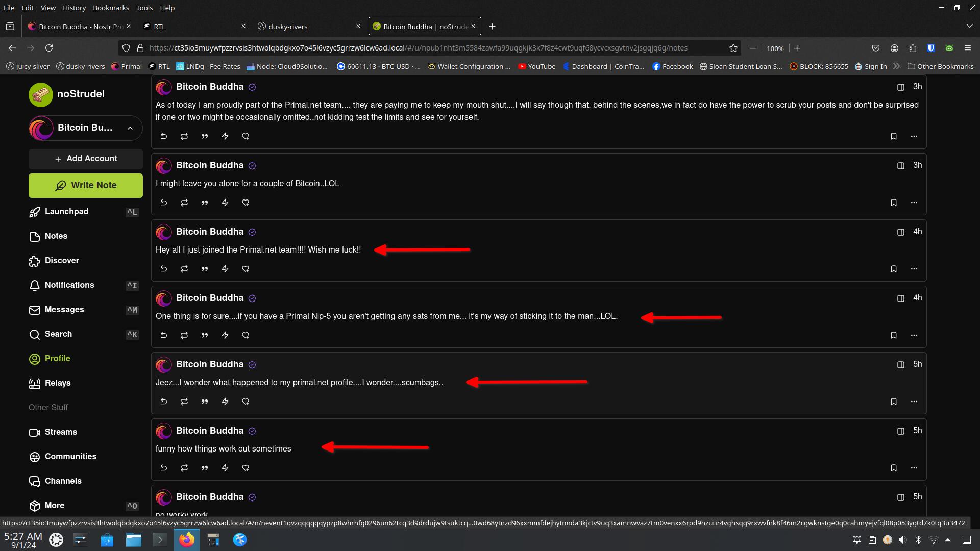Switch to the dusky-rivers browser tab
The height and width of the screenshot is (551, 980).
pyautogui.click(x=309, y=27)
